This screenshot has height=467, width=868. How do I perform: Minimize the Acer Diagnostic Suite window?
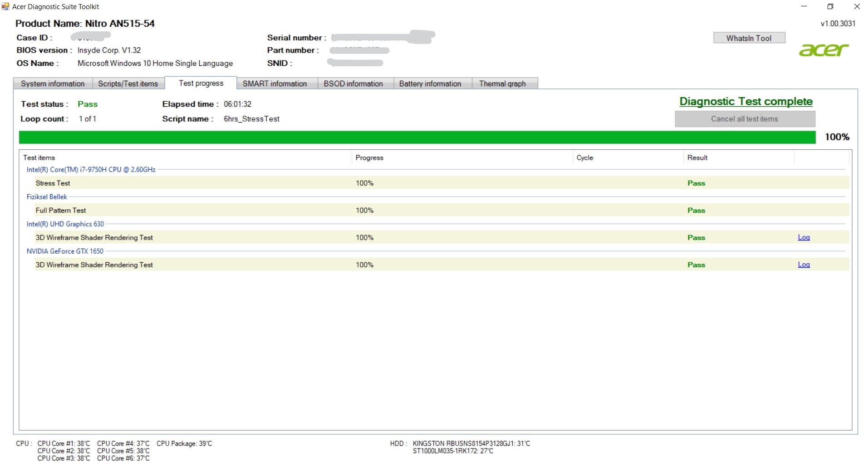(804, 6)
